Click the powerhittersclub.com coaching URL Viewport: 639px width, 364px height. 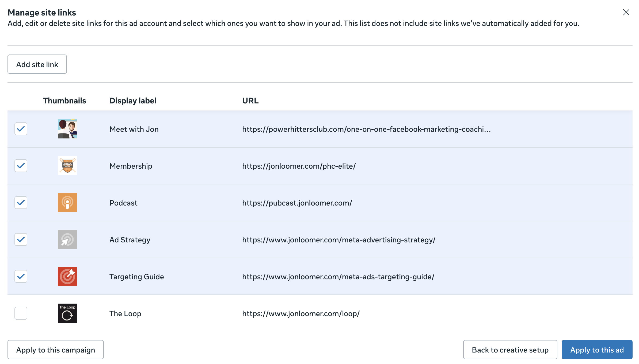[366, 129]
